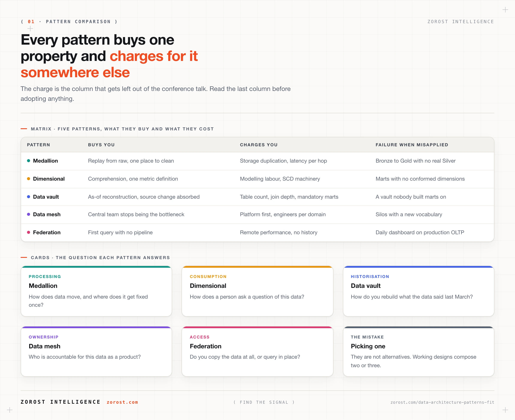Click 'How do you rebuild what the data said'
The height and width of the screenshot is (420, 515).
tap(412, 297)
